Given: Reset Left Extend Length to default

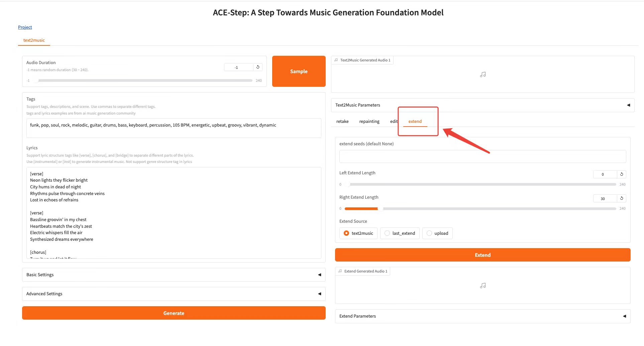Looking at the screenshot, I should [622, 174].
